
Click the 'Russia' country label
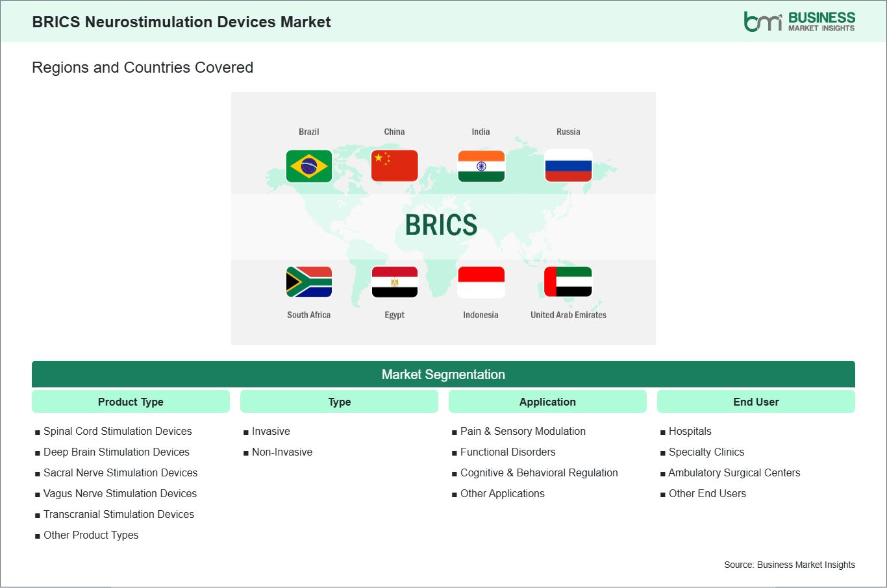pyautogui.click(x=568, y=132)
